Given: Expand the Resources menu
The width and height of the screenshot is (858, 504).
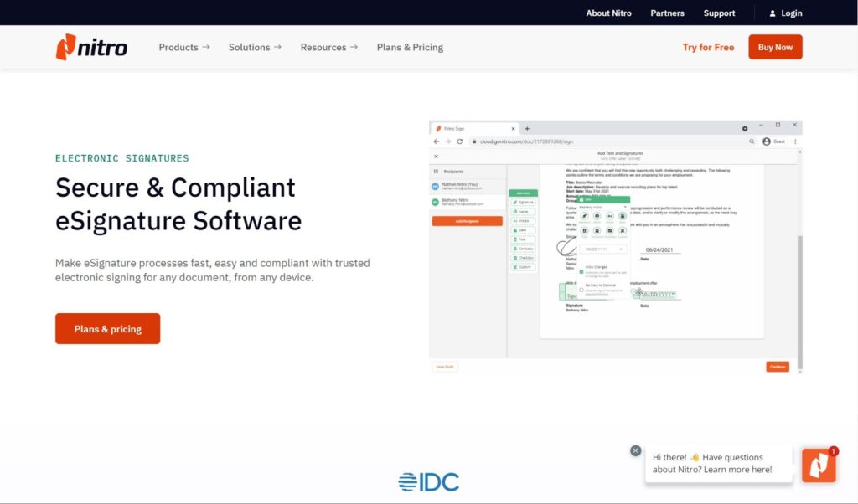Looking at the screenshot, I should 328,47.
